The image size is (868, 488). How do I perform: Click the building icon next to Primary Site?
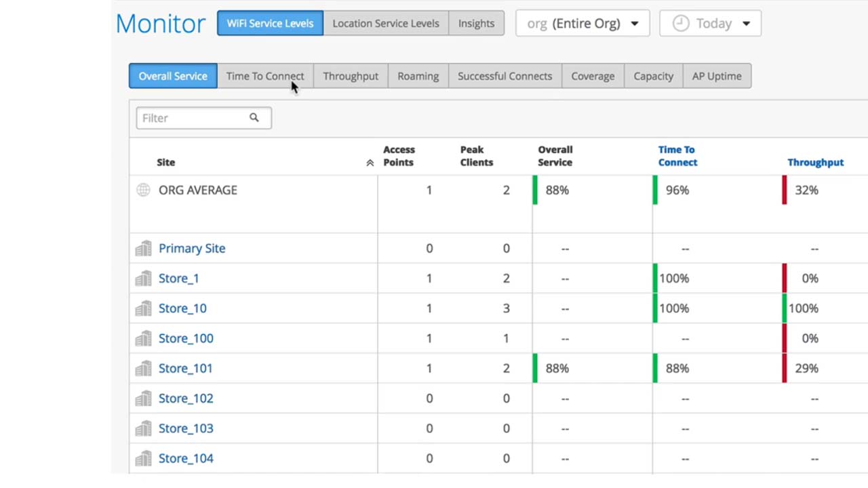point(143,249)
